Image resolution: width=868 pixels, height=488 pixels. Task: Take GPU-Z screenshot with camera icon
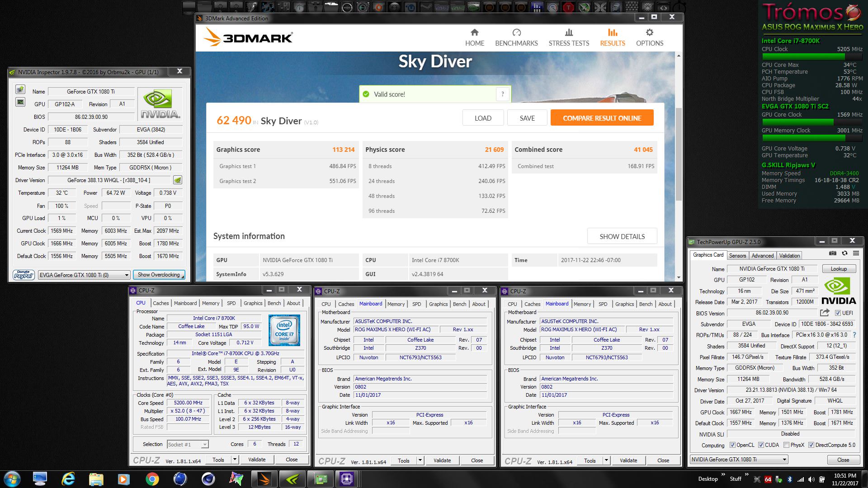point(832,253)
